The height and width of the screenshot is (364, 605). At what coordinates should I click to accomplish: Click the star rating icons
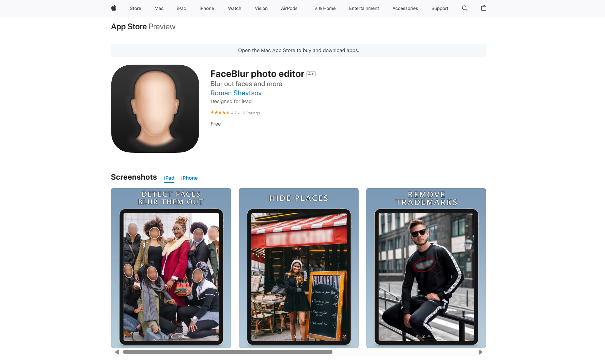[220, 113]
